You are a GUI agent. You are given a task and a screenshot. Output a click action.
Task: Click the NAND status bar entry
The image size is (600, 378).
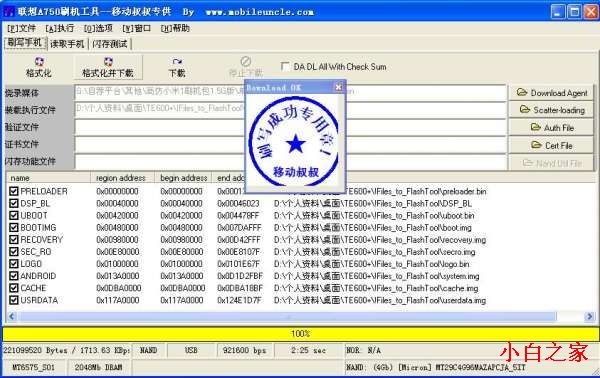tap(148, 350)
